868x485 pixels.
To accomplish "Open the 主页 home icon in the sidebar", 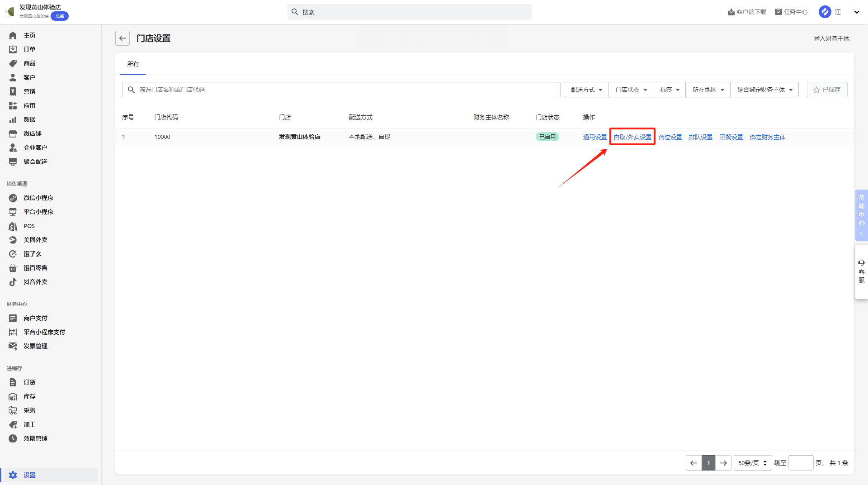I will [13, 35].
